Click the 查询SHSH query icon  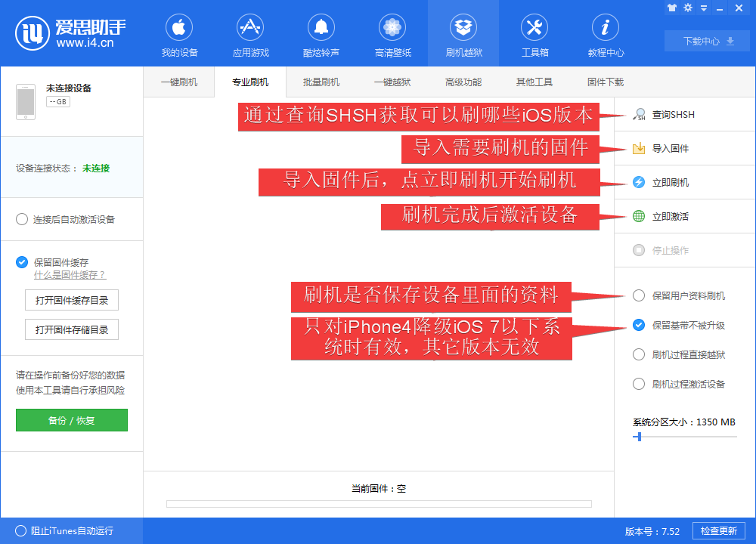(640, 115)
